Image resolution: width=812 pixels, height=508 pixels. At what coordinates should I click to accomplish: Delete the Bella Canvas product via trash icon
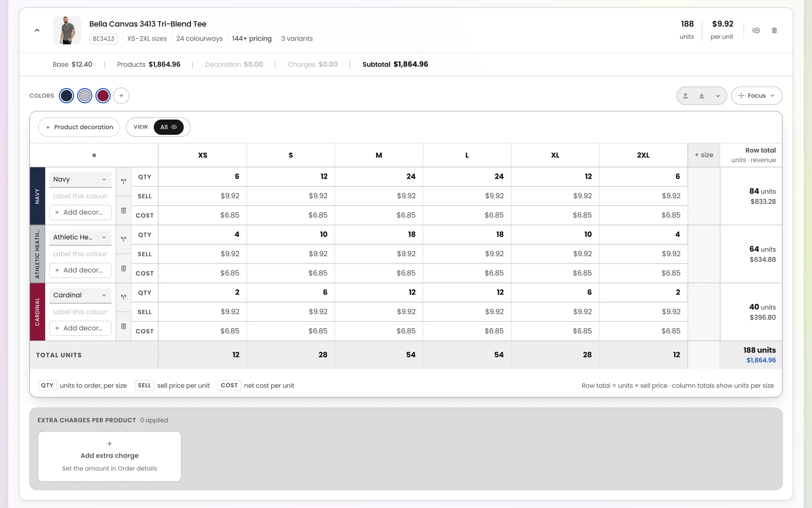tap(774, 30)
